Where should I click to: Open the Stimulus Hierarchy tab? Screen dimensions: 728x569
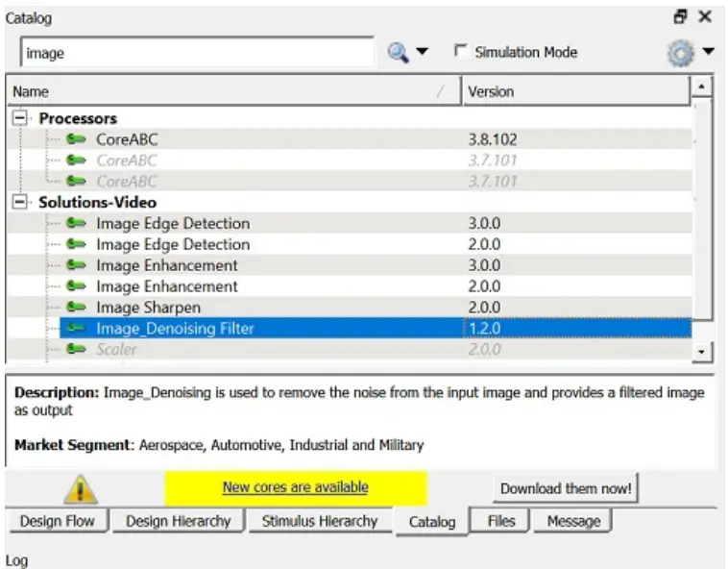[x=319, y=521]
